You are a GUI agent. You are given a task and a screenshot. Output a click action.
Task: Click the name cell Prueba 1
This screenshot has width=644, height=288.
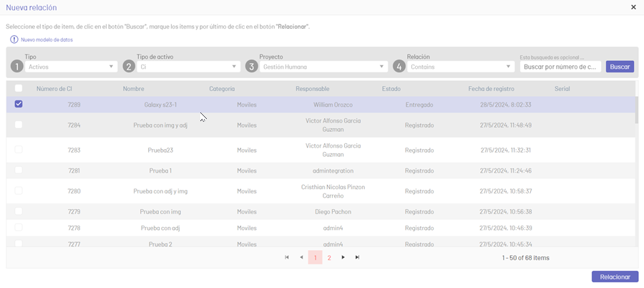160,171
